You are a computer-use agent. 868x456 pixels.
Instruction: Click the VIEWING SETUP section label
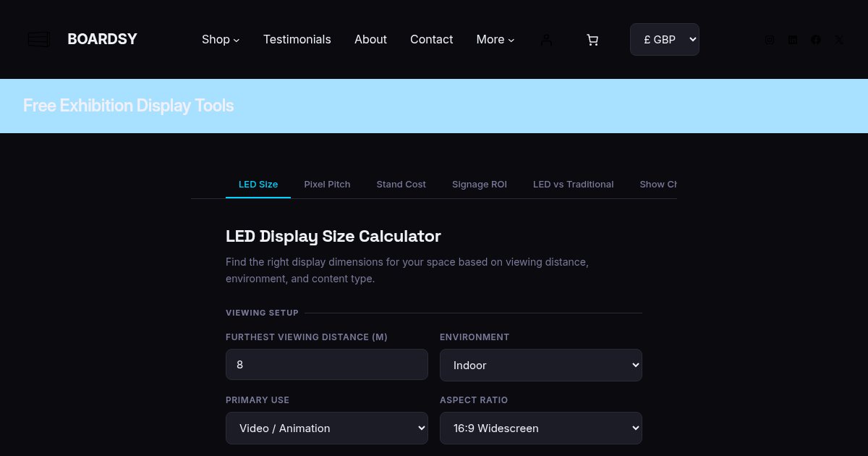262,313
